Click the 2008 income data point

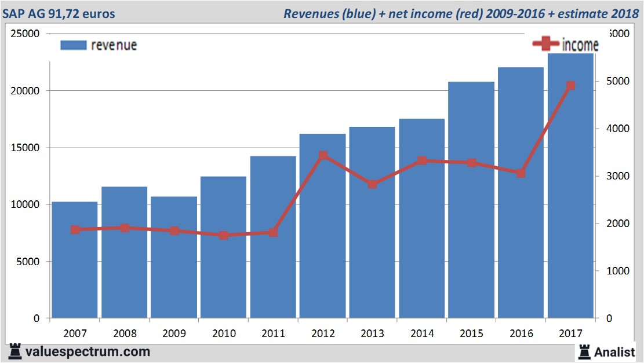pyautogui.click(x=125, y=228)
